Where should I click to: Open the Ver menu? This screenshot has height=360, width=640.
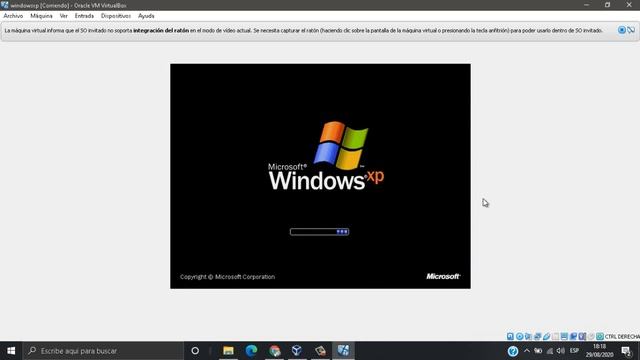(64, 16)
